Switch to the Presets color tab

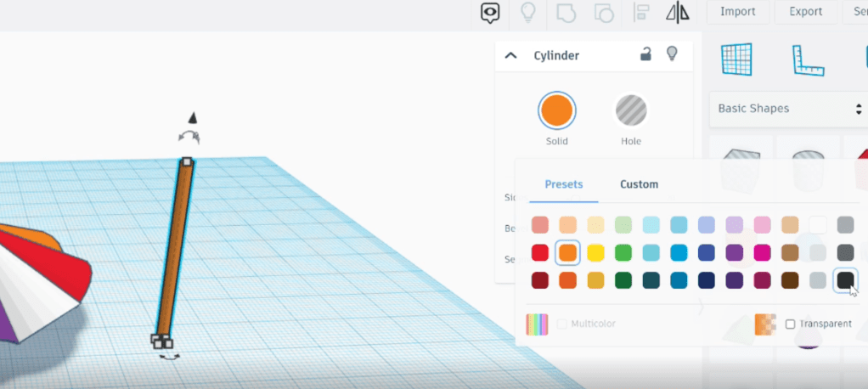pos(564,184)
